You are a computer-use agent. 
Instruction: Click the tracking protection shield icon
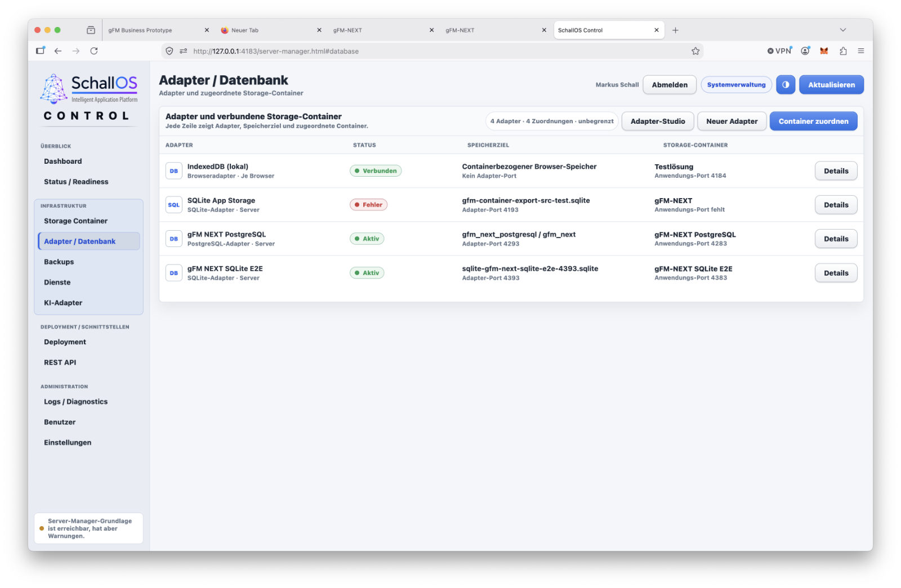point(170,51)
